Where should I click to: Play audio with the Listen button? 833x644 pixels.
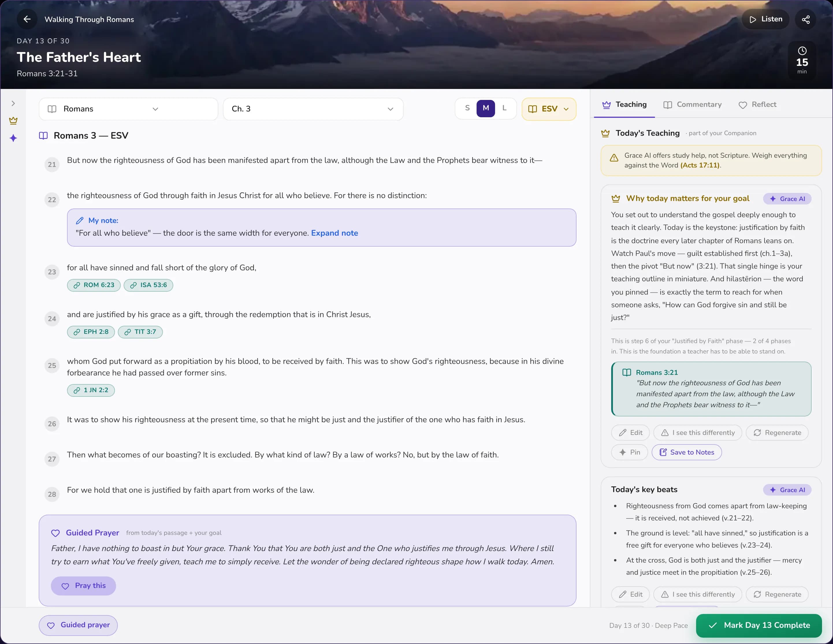765,19
